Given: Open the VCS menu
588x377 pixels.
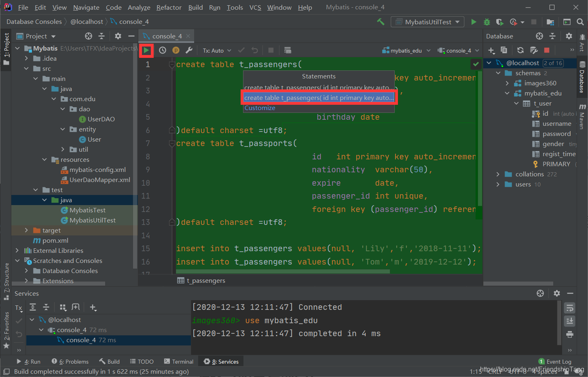Looking at the screenshot, I should (255, 7).
